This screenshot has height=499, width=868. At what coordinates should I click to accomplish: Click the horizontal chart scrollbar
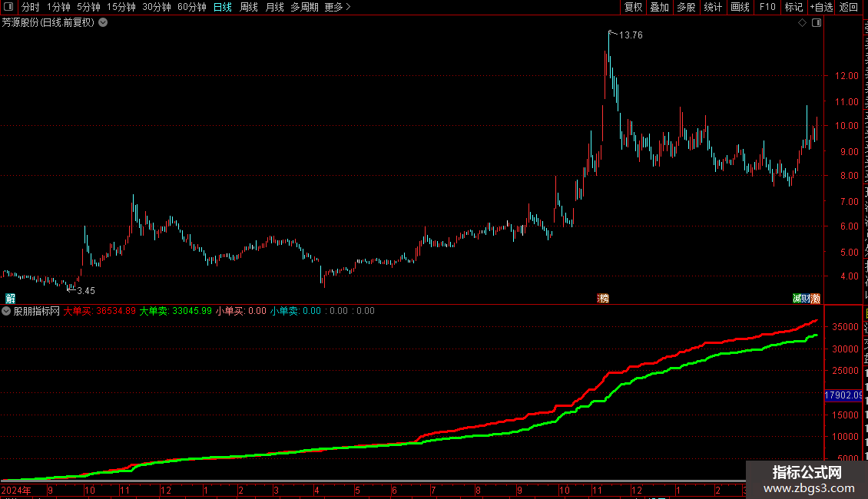[372, 481]
